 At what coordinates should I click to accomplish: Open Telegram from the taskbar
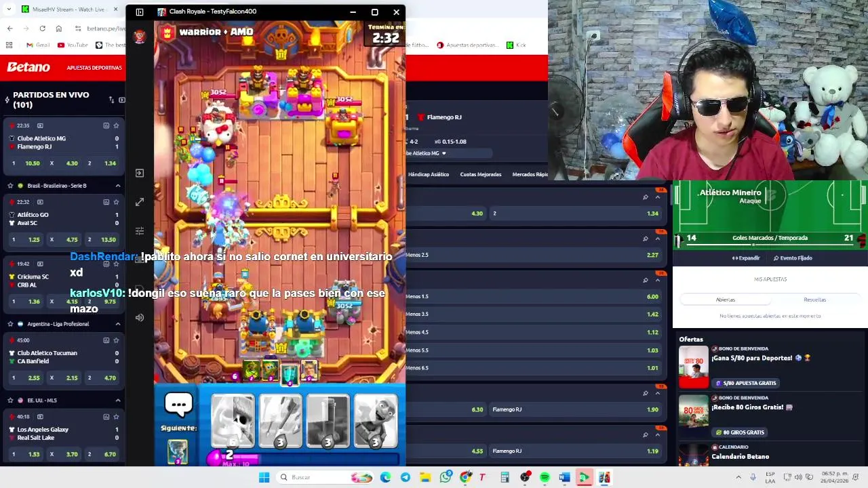click(x=406, y=478)
